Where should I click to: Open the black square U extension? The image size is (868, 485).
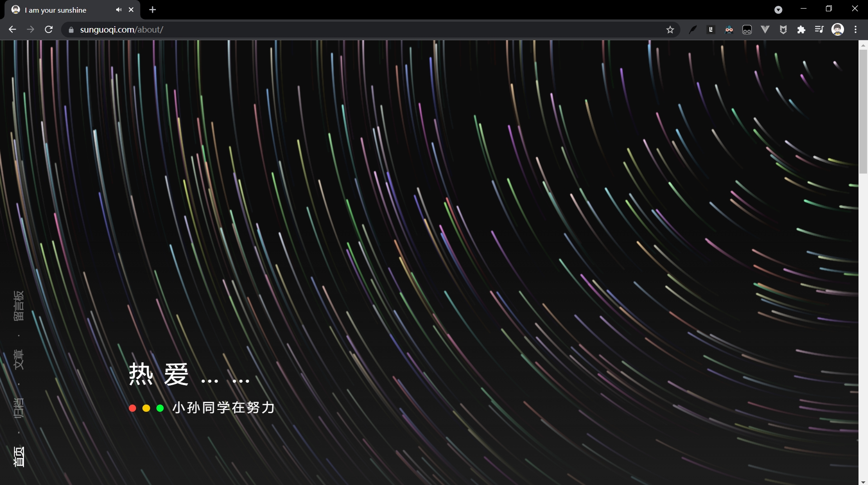[x=711, y=30]
